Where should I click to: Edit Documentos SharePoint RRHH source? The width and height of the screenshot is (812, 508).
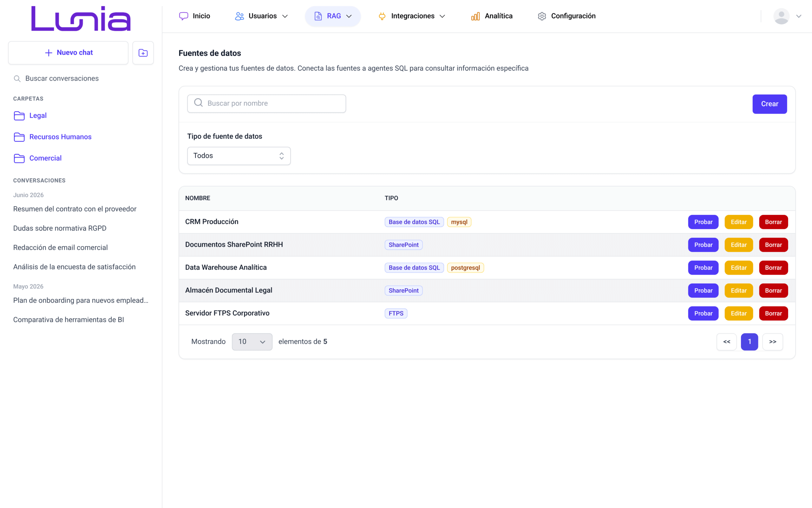point(738,245)
